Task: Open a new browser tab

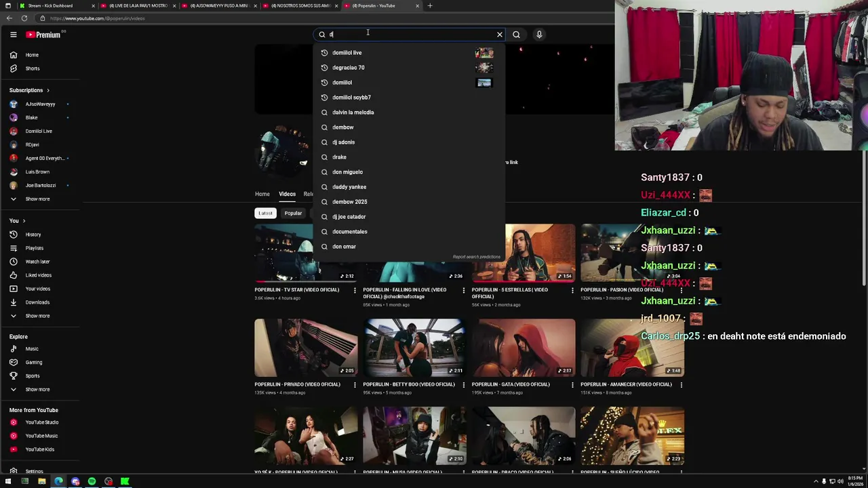Action: pyautogui.click(x=429, y=5)
